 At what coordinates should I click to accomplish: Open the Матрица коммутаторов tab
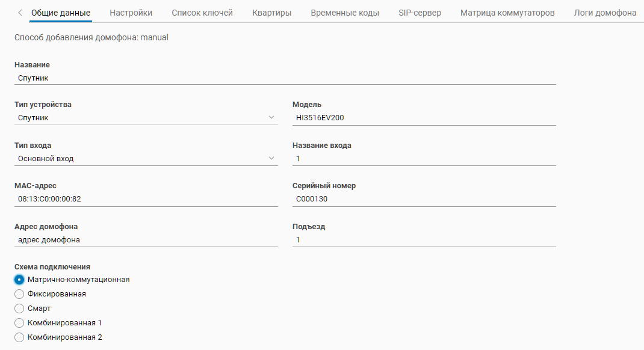[x=507, y=13]
